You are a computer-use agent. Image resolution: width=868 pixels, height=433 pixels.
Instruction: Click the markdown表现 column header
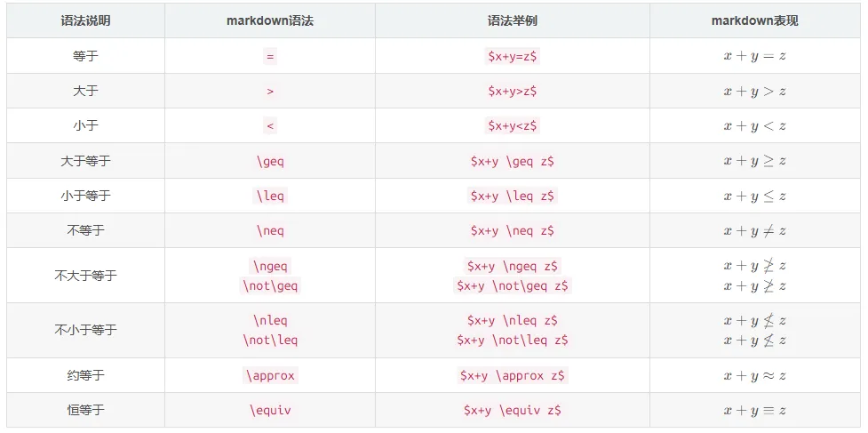coord(755,21)
